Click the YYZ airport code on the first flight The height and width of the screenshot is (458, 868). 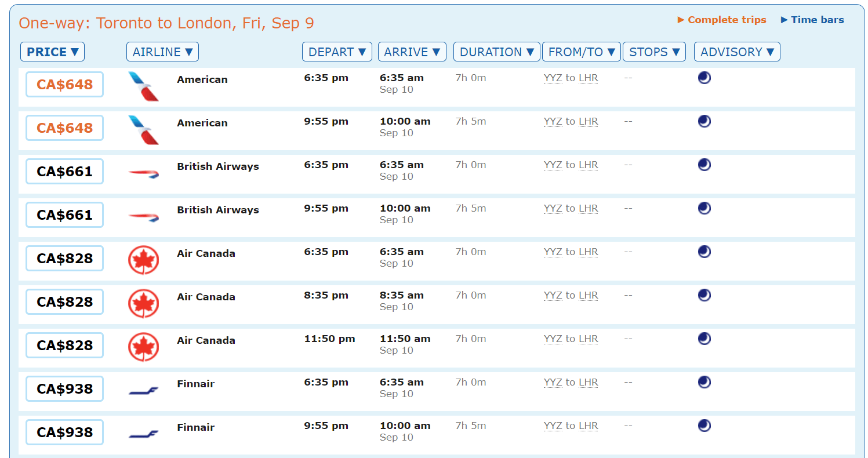[x=553, y=78]
